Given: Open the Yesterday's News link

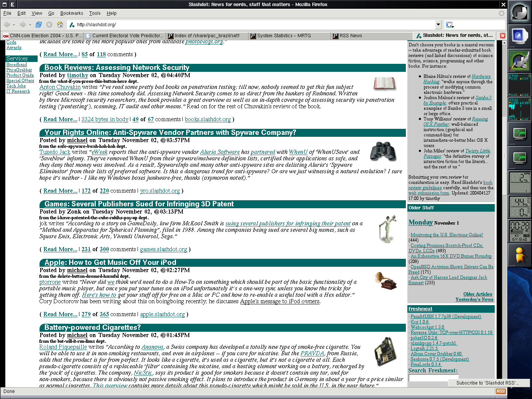Looking at the screenshot, I should pyautogui.click(x=474, y=299).
